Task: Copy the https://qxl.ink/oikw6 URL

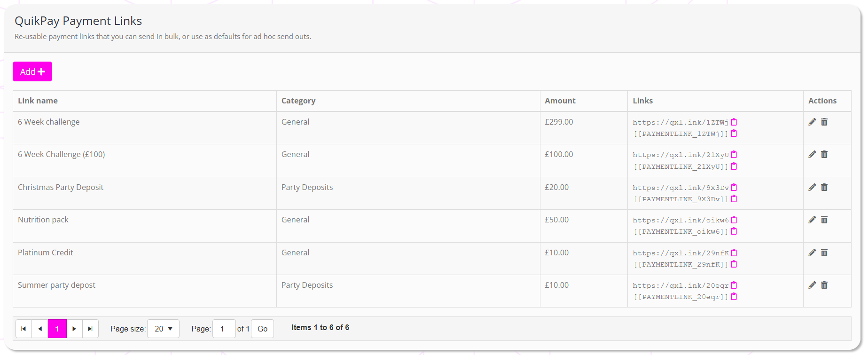Action: tap(734, 220)
